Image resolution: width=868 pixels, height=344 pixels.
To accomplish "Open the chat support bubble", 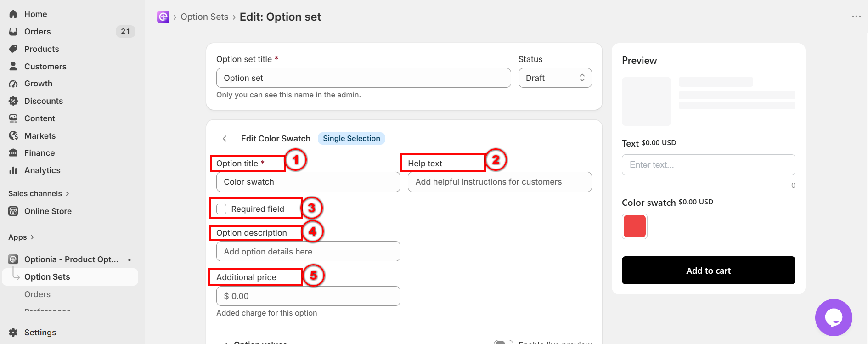I will tap(834, 317).
